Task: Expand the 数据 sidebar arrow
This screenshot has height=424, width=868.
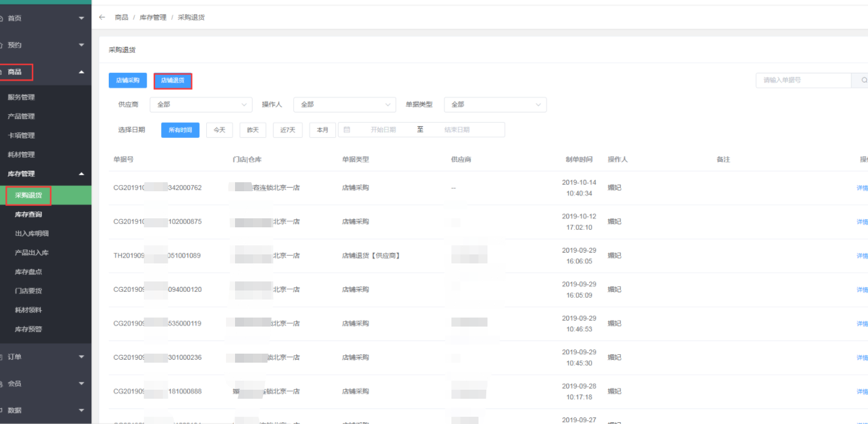Action: pyautogui.click(x=81, y=411)
